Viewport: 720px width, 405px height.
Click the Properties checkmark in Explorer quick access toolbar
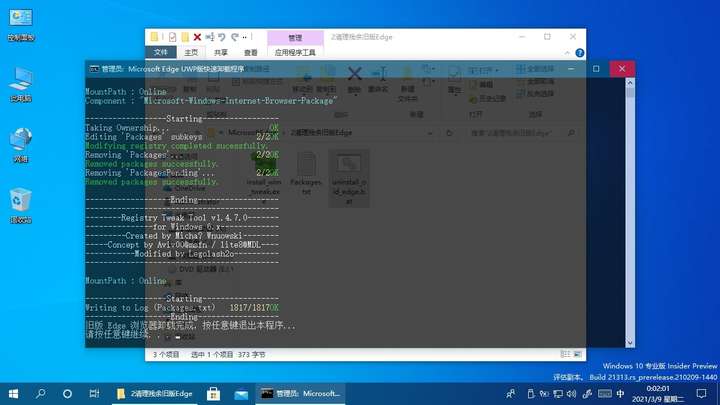click(172, 37)
